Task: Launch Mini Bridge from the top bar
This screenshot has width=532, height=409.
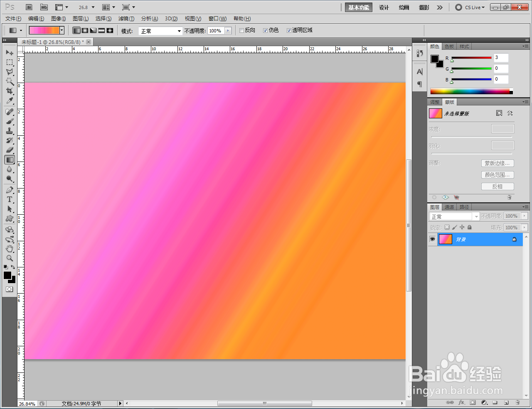Action: click(44, 7)
